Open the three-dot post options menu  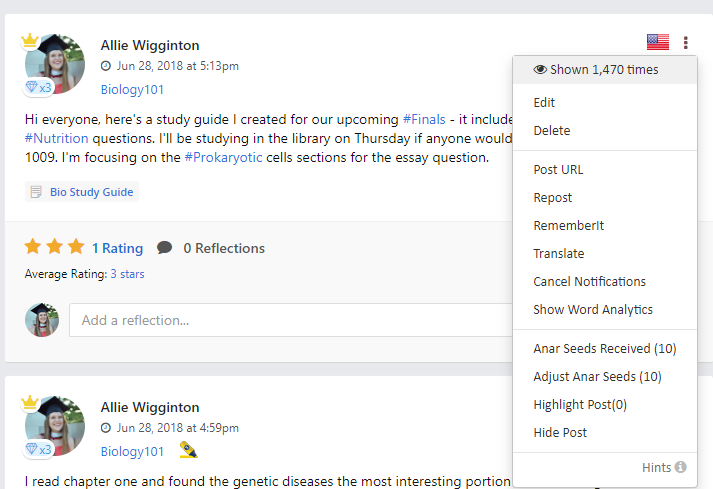coord(685,42)
